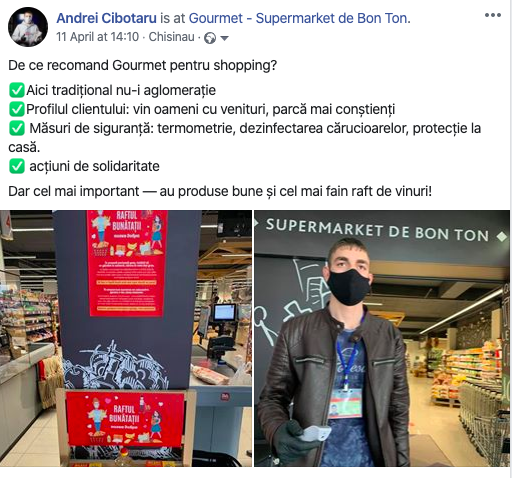Click green checkmark beside 'Aici tradițional'
Image resolution: width=512 pixels, height=478 pixels.
17,90
